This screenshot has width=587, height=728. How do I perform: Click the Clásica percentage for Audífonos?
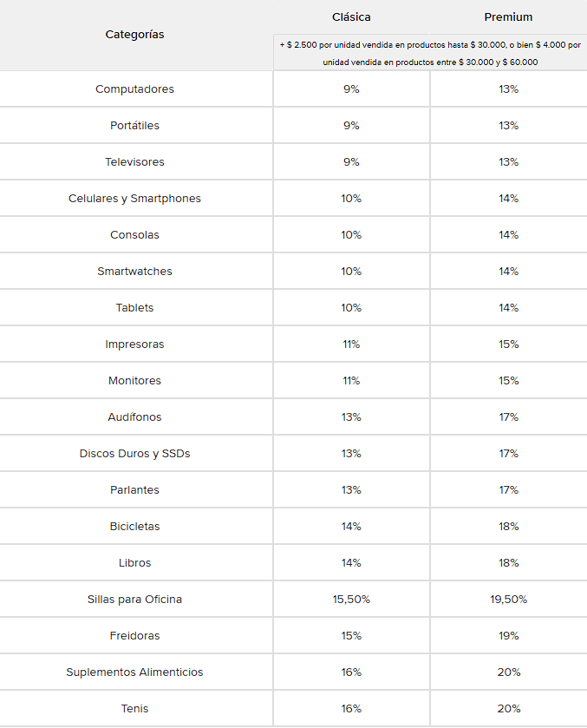click(351, 417)
